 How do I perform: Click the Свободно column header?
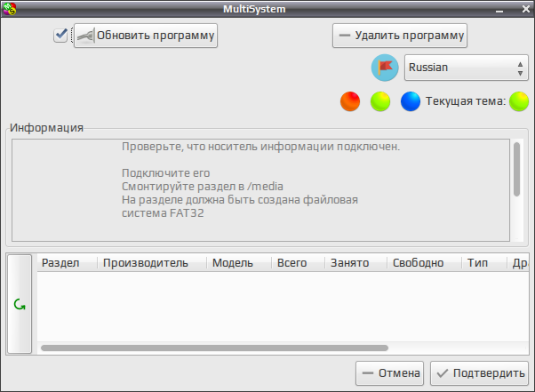[x=424, y=263]
